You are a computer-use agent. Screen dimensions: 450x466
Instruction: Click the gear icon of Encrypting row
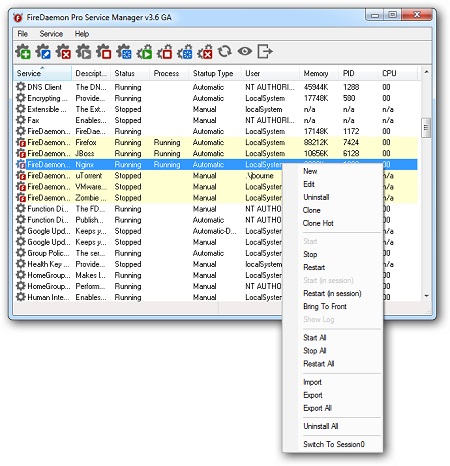coord(21,98)
